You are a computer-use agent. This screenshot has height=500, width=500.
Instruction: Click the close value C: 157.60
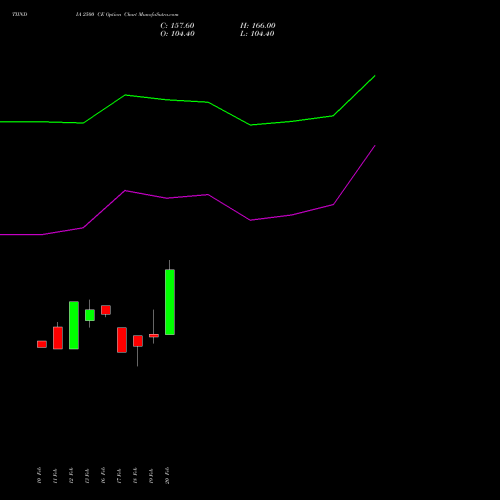click(177, 26)
